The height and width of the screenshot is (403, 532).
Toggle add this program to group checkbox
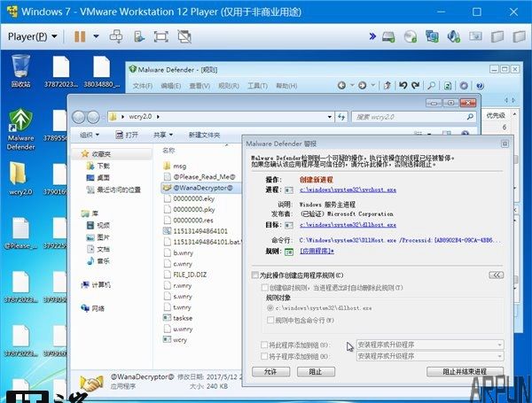265,344
